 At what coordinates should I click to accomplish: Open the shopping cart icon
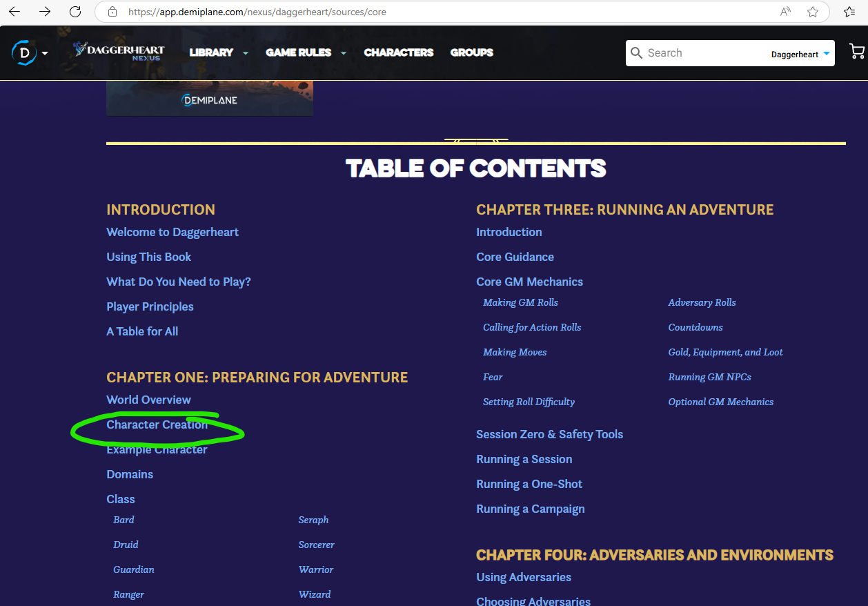coord(857,52)
